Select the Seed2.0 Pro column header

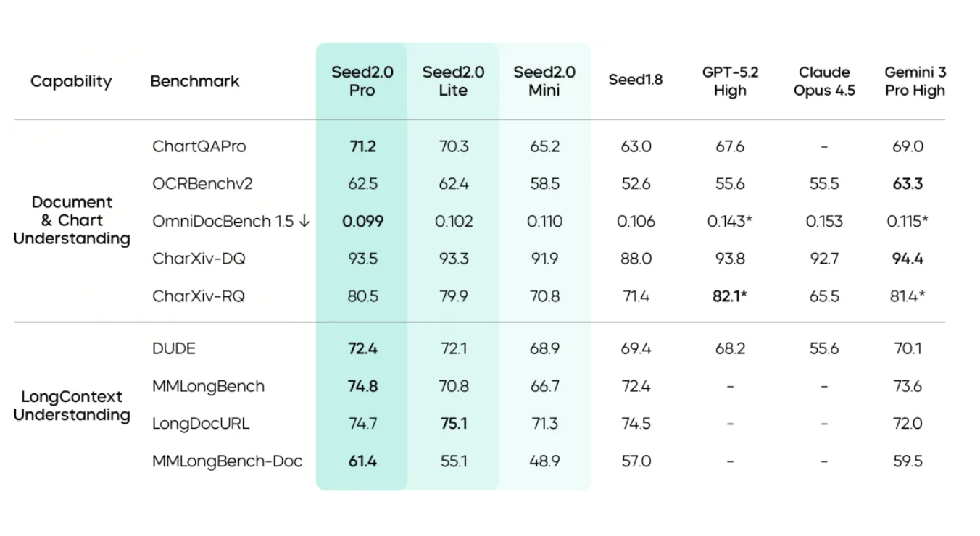(362, 81)
